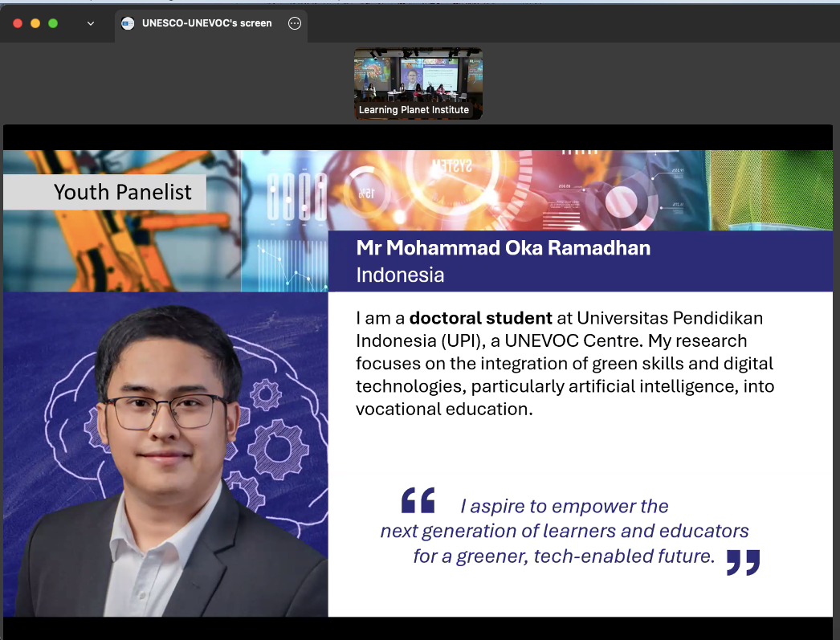Click the closing quotation mark icon
The image size is (840, 640).
[743, 562]
